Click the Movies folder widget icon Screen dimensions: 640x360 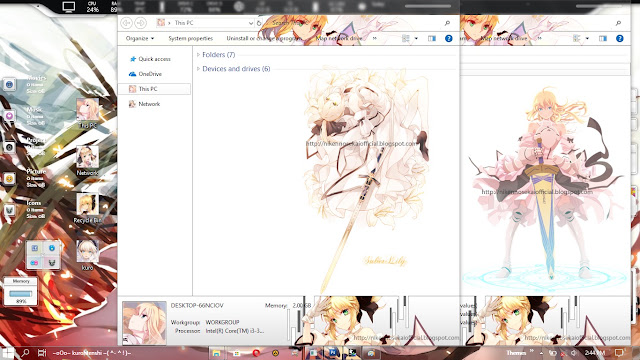(9, 84)
